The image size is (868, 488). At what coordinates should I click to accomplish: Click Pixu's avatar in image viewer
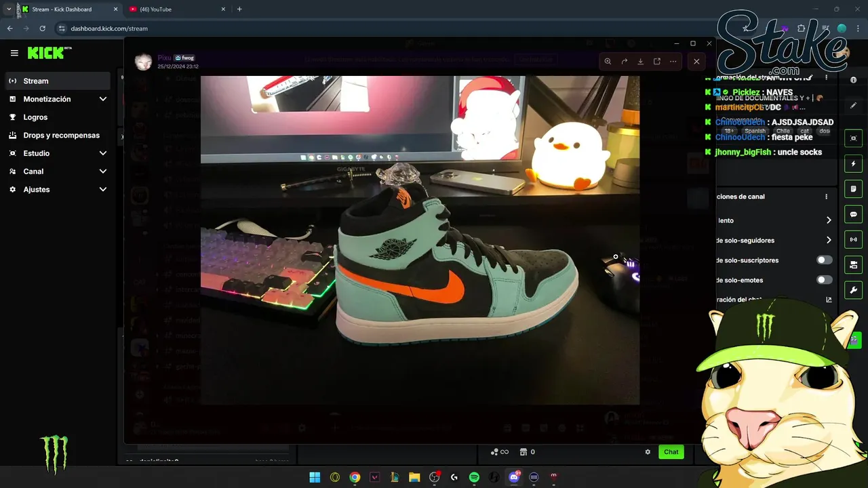click(x=143, y=62)
